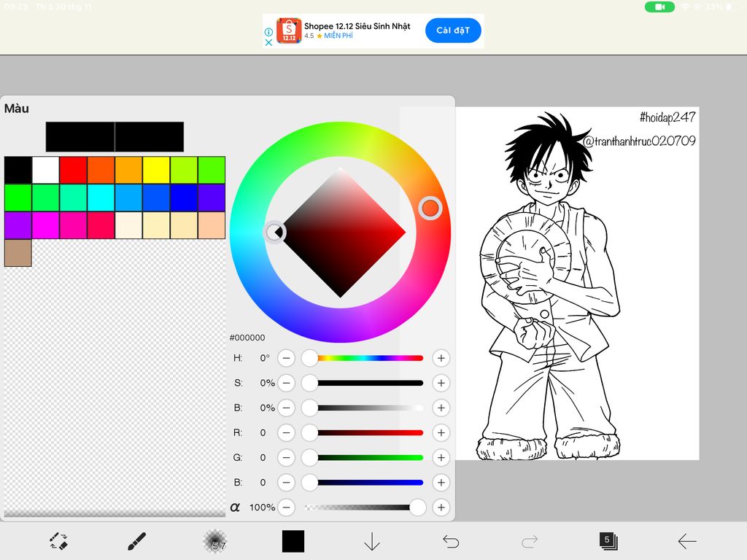Click the hex code #000000

pyautogui.click(x=247, y=338)
